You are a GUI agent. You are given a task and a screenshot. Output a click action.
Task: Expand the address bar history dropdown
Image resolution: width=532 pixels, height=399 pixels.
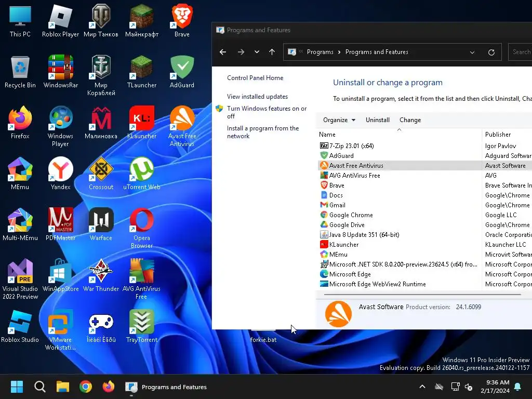[472, 52]
